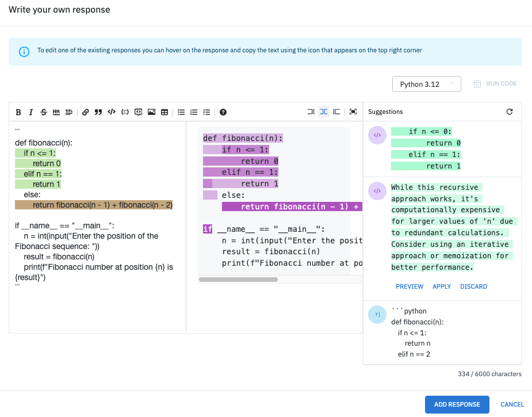The width and height of the screenshot is (532, 417).
Task: Click the ADD RESPONSE button
Action: (x=457, y=404)
